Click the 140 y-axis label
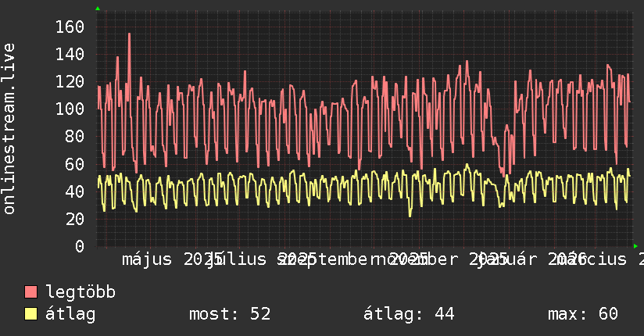644x336 pixels. coord(70,54)
